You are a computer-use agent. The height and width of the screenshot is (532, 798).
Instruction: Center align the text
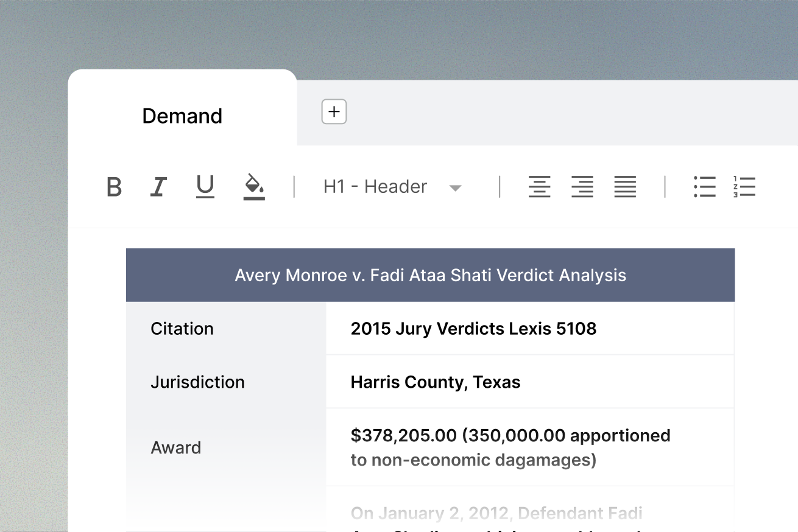coord(539,187)
